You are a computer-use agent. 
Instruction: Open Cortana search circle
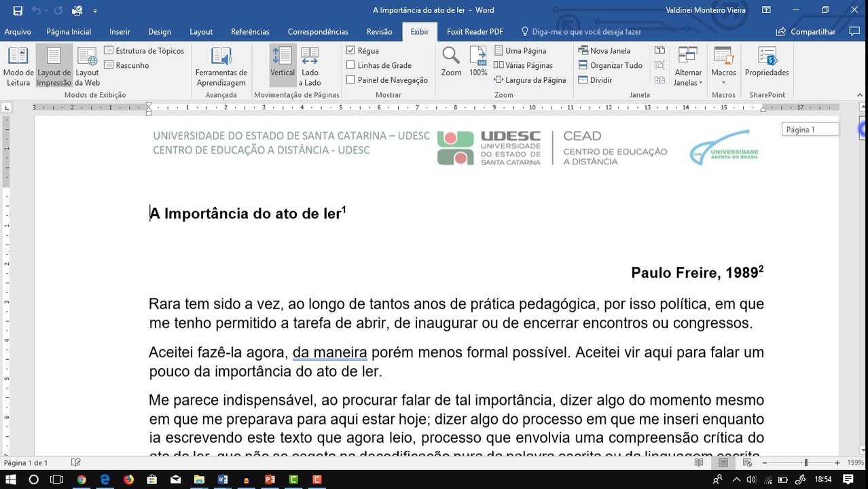pyautogui.click(x=34, y=479)
